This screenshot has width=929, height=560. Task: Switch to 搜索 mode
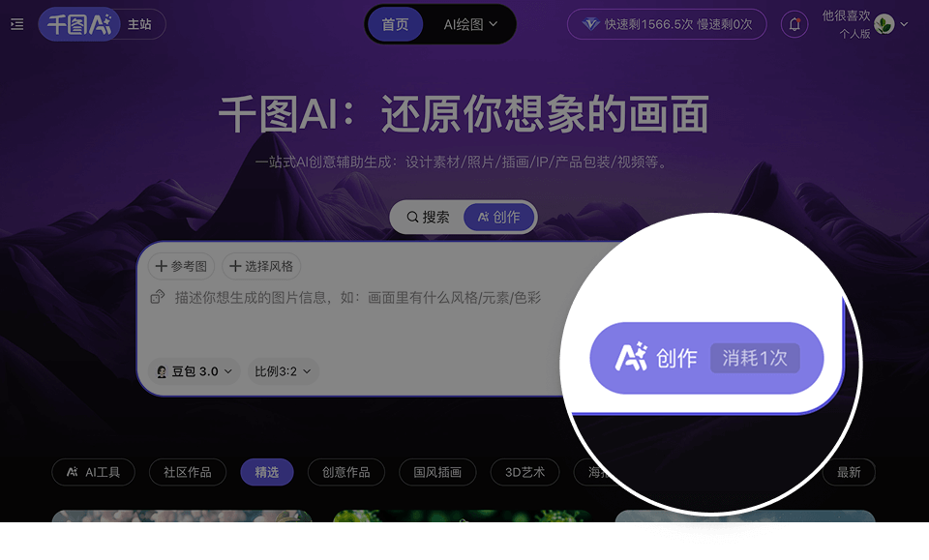(x=428, y=218)
